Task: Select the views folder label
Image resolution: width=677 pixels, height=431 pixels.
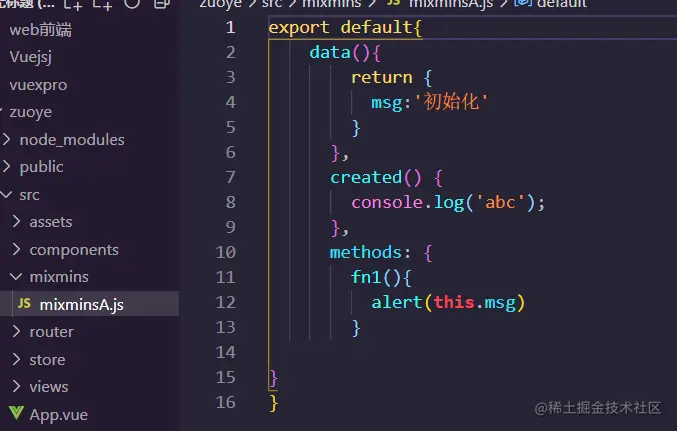Action: pos(49,387)
